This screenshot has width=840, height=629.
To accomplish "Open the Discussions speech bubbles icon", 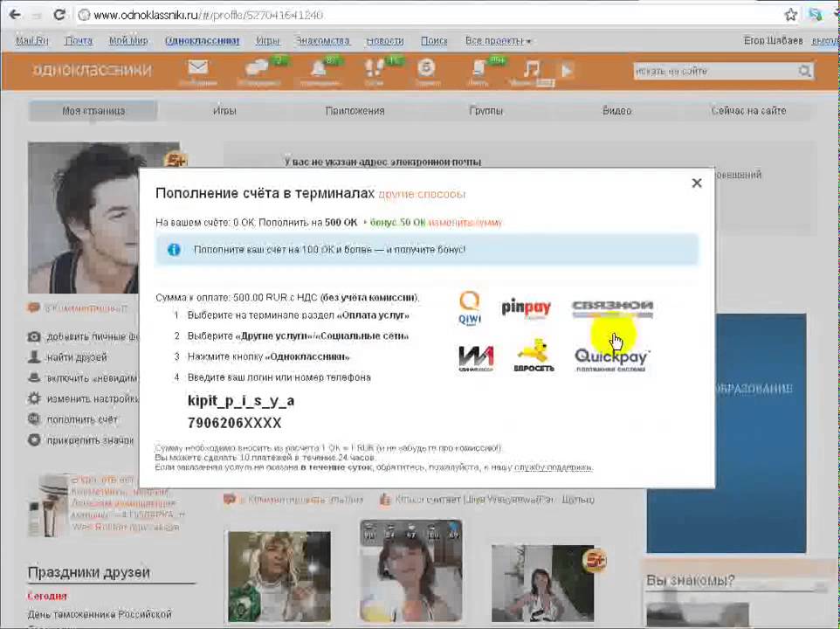I will pyautogui.click(x=257, y=68).
